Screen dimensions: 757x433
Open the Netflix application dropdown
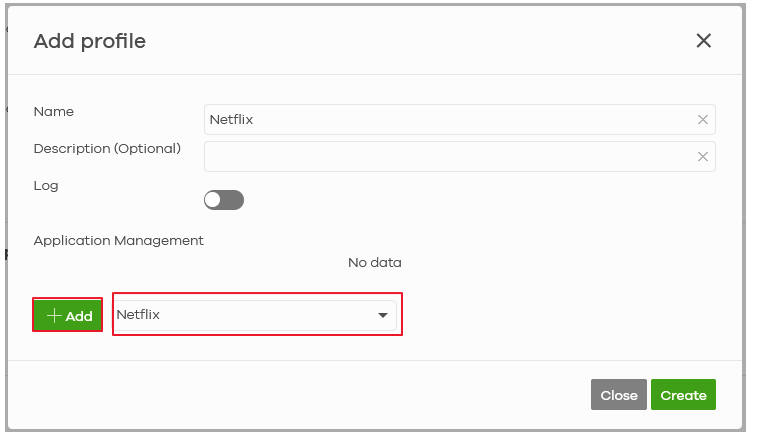coord(255,315)
